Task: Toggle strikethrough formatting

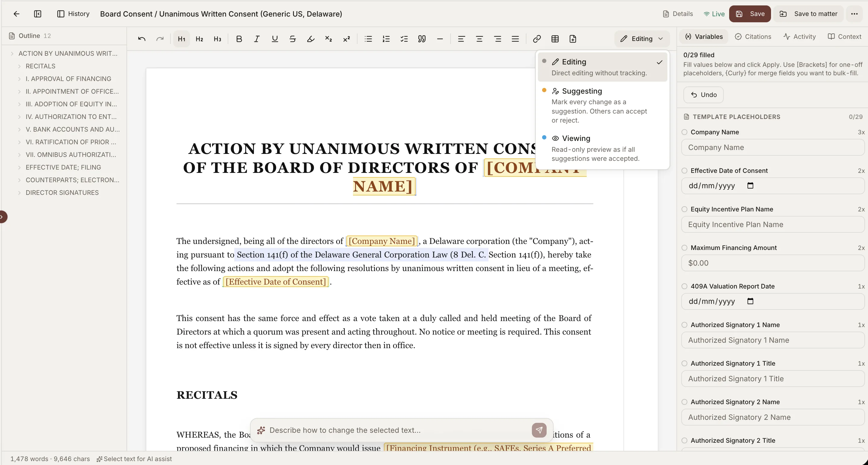Action: click(292, 39)
